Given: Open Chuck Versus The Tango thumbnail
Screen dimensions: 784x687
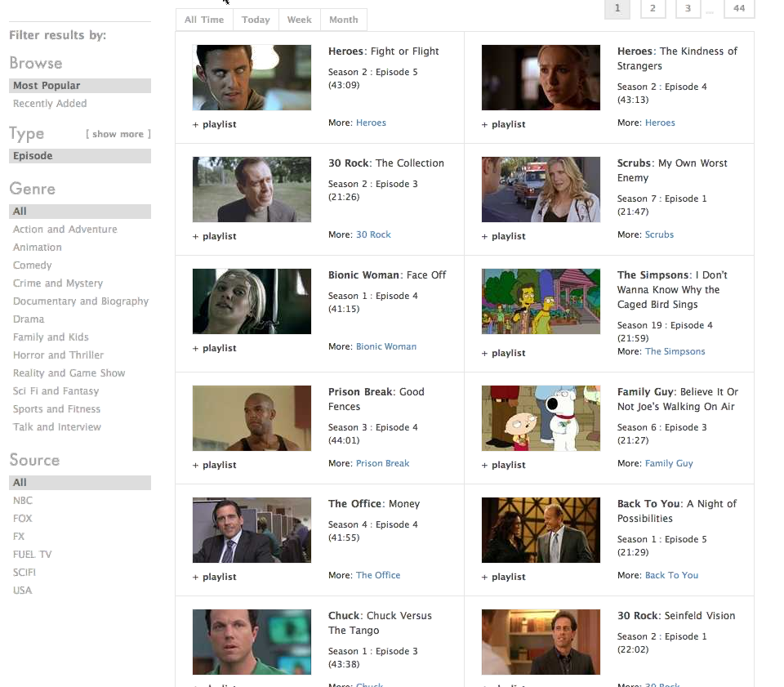Looking at the screenshot, I should tap(252, 642).
